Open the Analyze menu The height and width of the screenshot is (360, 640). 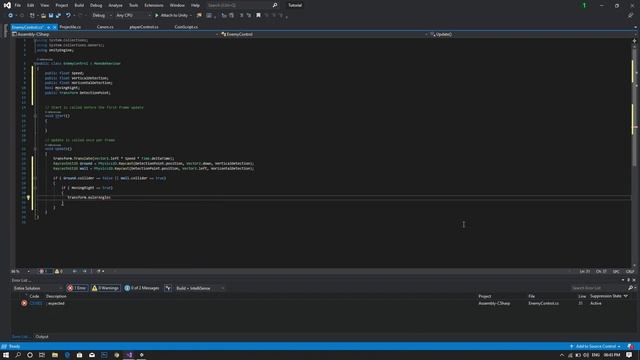pos(116,5)
